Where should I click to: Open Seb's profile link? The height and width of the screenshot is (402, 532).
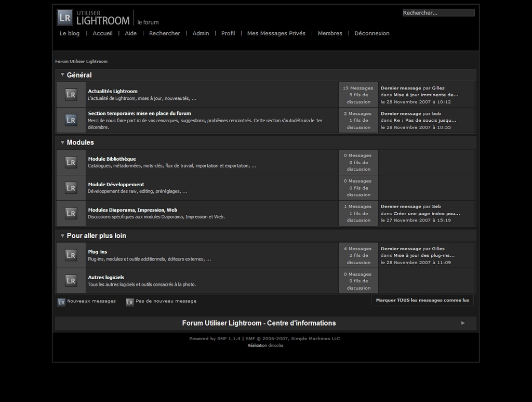coord(436,206)
